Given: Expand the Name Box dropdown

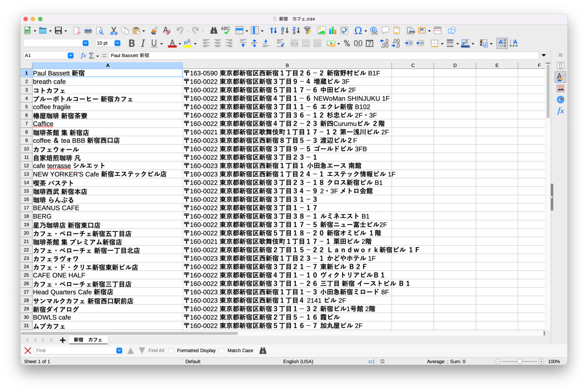Looking at the screenshot, I should pyautogui.click(x=70, y=56).
